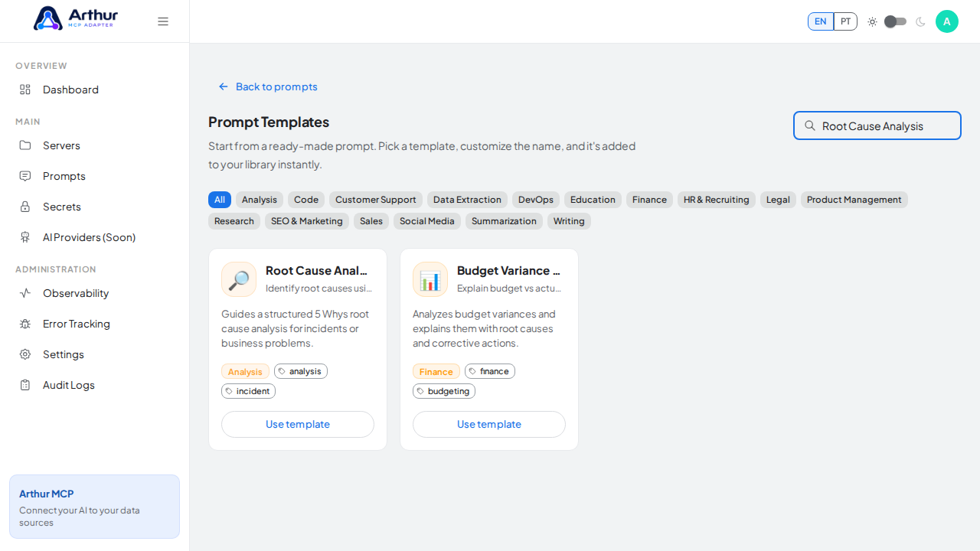Select the All category filter
The width and height of the screenshot is (980, 551).
[220, 200]
